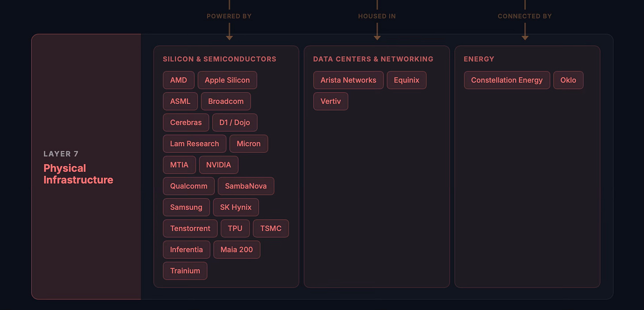Select the Cerebras tag

[x=186, y=122]
